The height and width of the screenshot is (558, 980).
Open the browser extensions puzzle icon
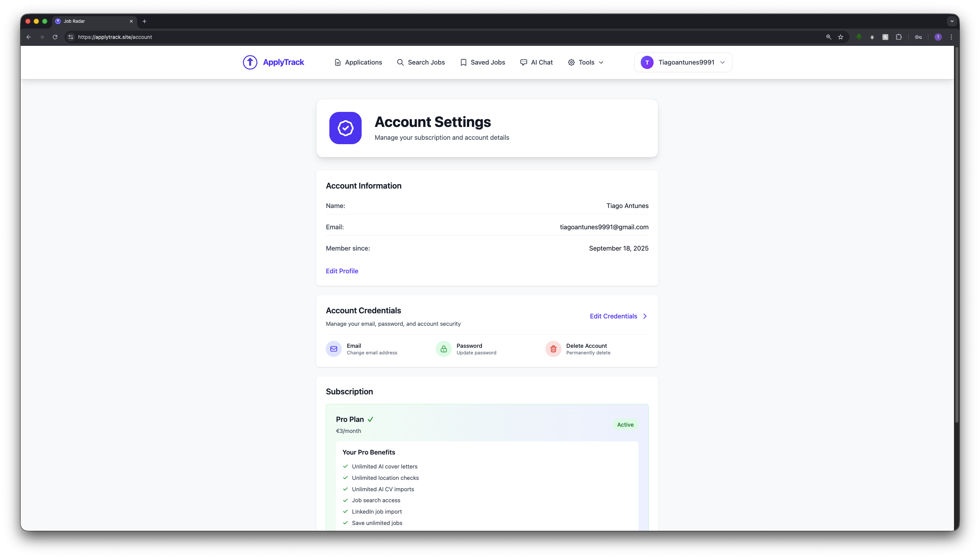click(899, 37)
